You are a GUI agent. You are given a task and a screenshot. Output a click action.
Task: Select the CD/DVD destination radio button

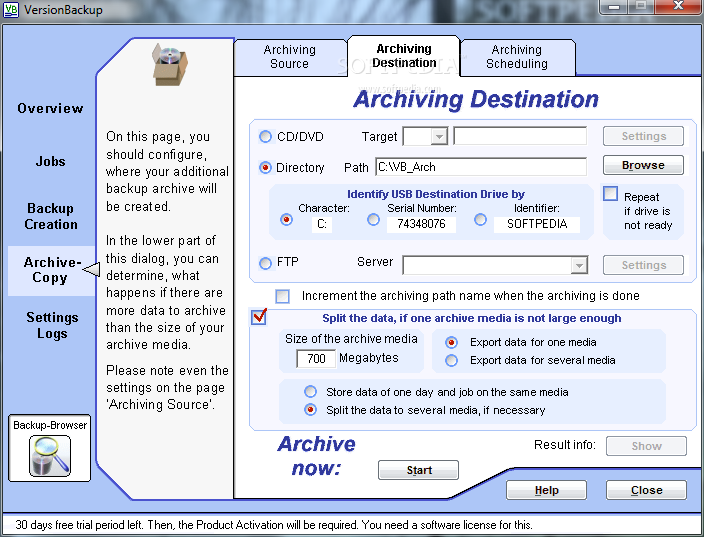point(265,136)
